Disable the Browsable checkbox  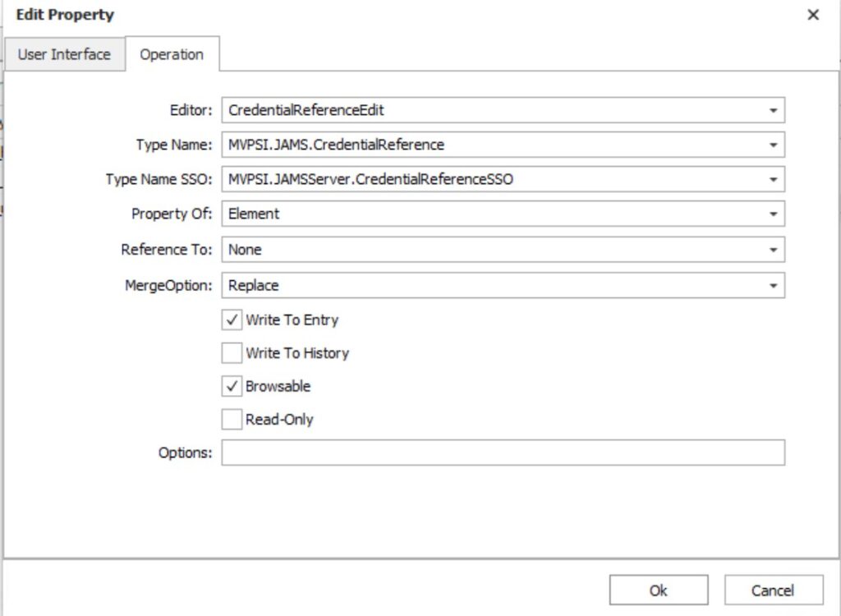(232, 386)
